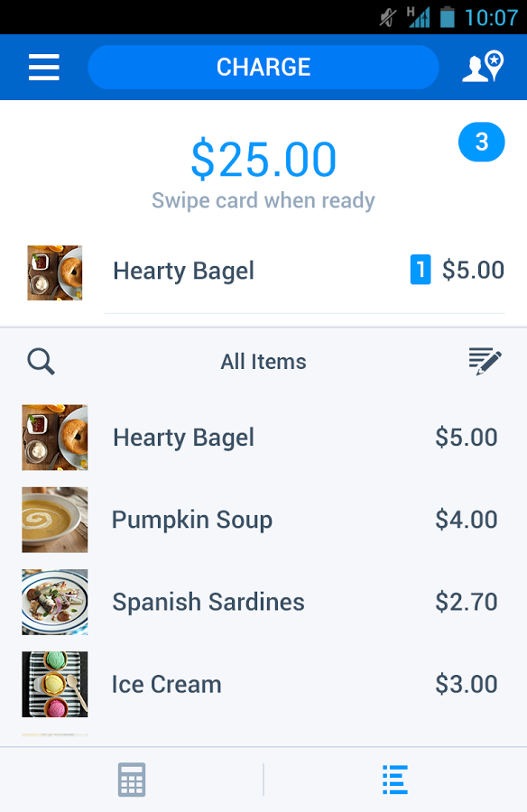The image size is (527, 812).
Task: Tap the Hearty Bagel cart entry
Action: click(x=182, y=270)
